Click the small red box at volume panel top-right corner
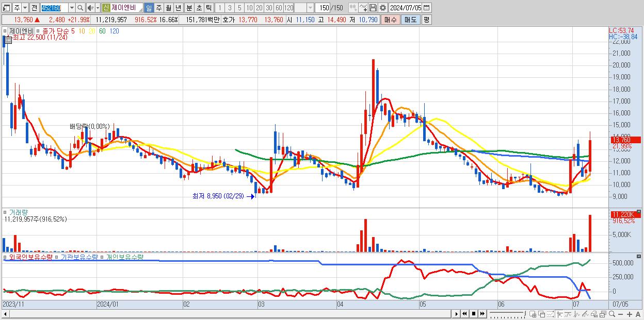 pos(640,211)
